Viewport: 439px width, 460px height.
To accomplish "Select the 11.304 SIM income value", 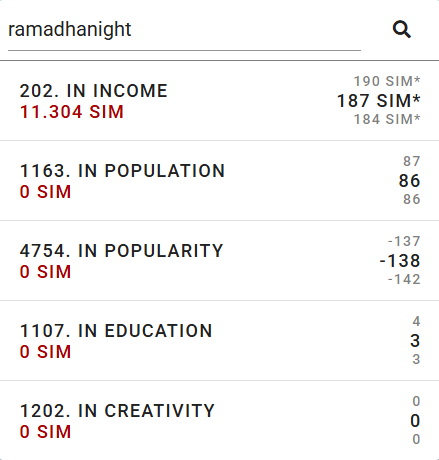I will click(72, 112).
